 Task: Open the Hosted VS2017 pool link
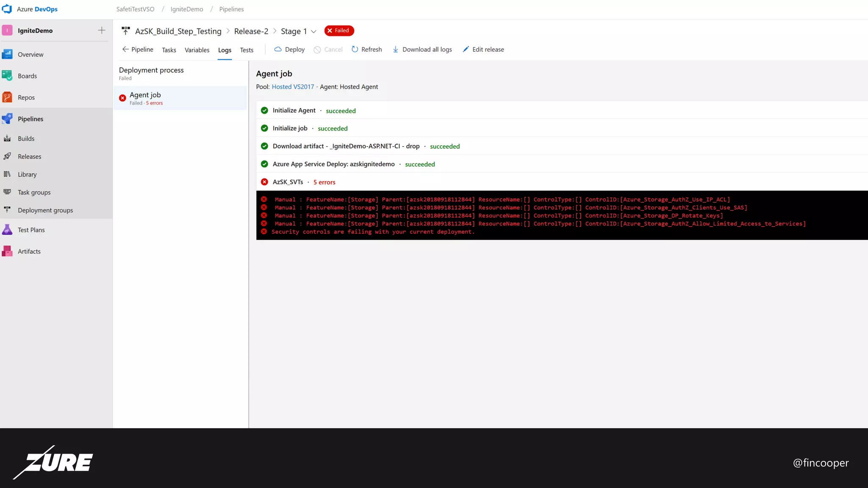tap(292, 87)
